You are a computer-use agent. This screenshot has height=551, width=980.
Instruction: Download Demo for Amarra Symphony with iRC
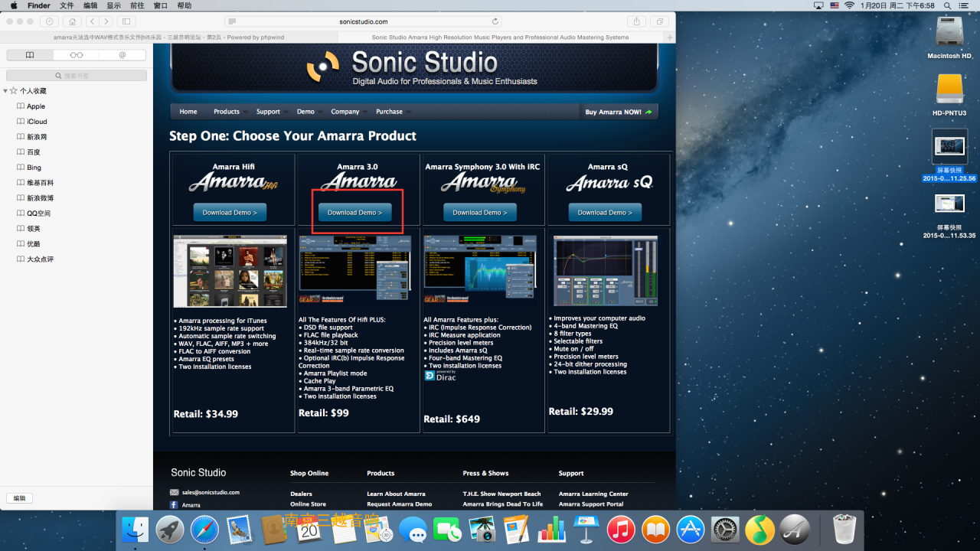(480, 212)
